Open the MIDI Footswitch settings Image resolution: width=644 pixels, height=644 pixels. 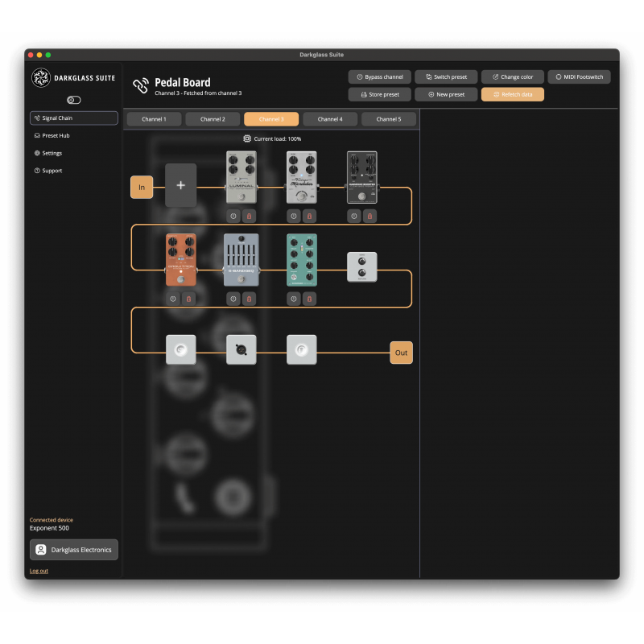579,76
